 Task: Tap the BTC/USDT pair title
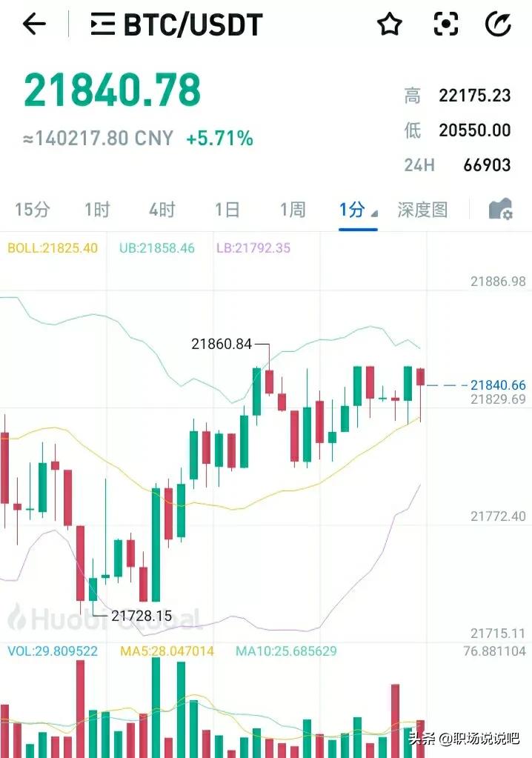tap(193, 25)
